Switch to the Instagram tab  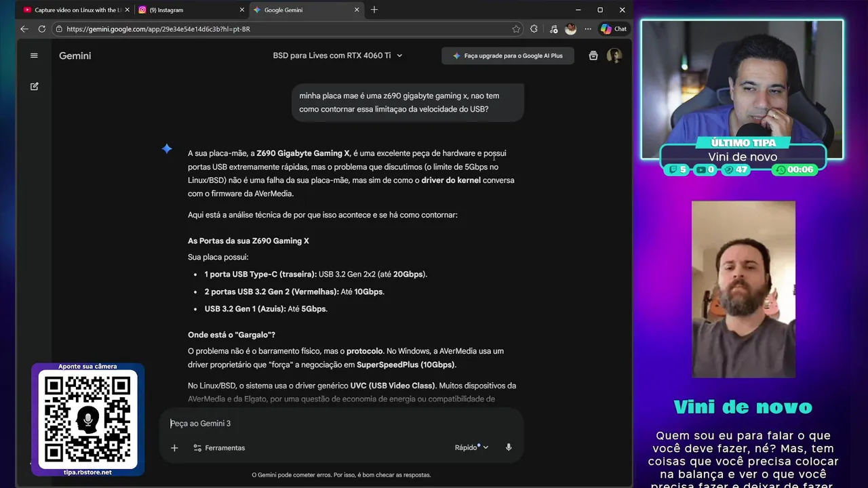(x=191, y=10)
